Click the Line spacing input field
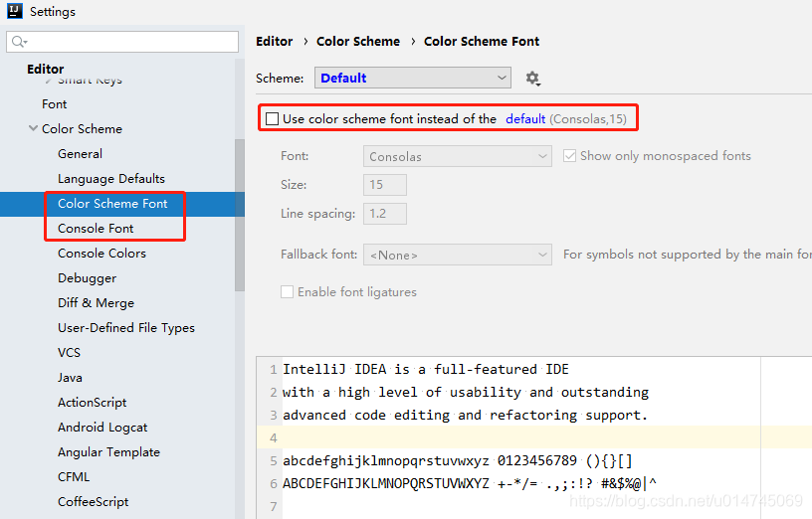812x519 pixels. [385, 214]
